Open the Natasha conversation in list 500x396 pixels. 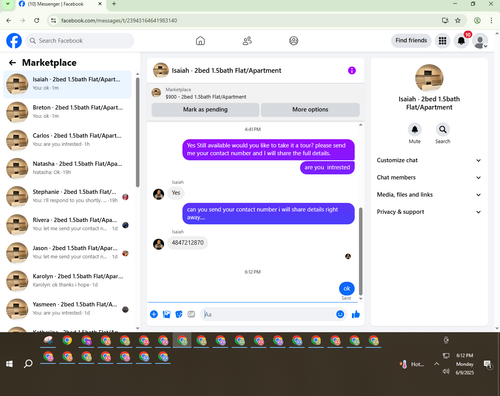pos(67,169)
